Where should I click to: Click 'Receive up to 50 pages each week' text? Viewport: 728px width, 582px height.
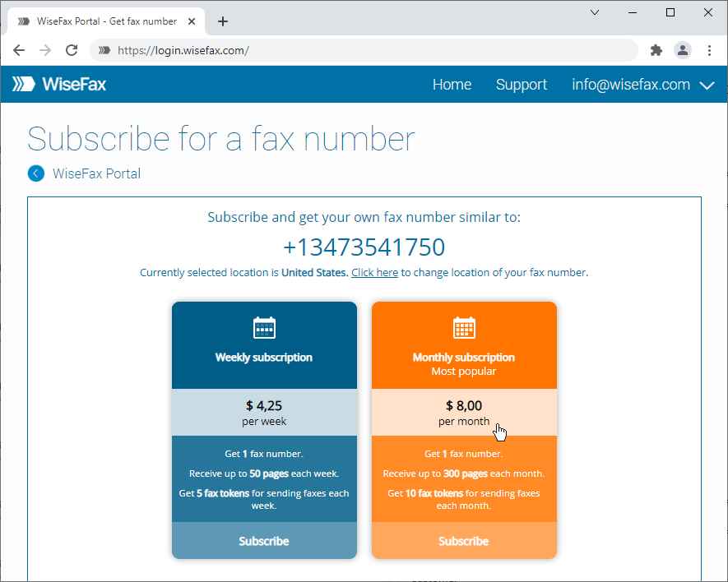[264, 473]
